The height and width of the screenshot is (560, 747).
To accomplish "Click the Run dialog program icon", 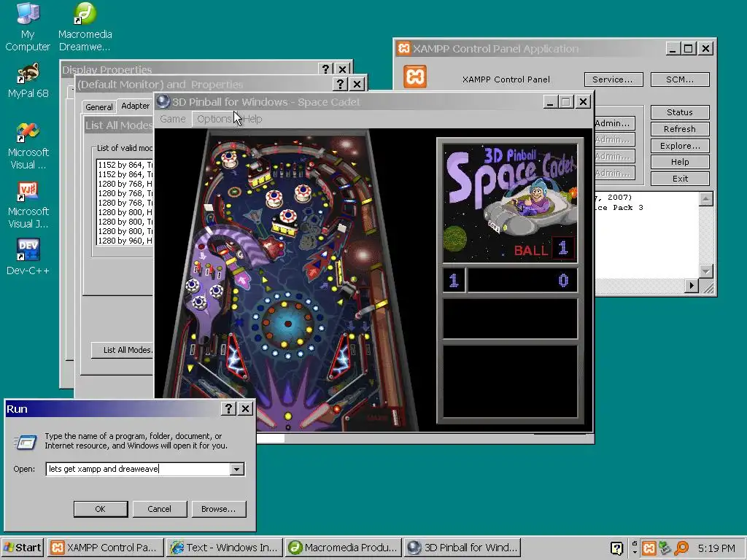I will pyautogui.click(x=26, y=443).
